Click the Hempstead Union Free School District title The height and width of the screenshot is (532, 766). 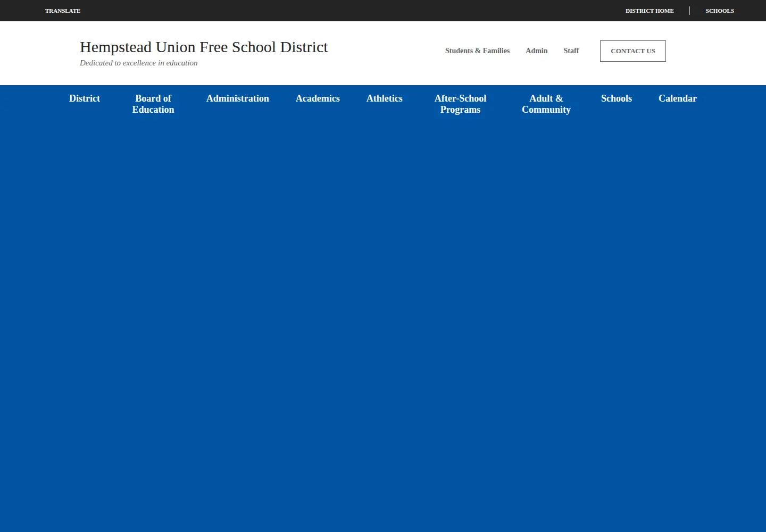[x=204, y=47]
